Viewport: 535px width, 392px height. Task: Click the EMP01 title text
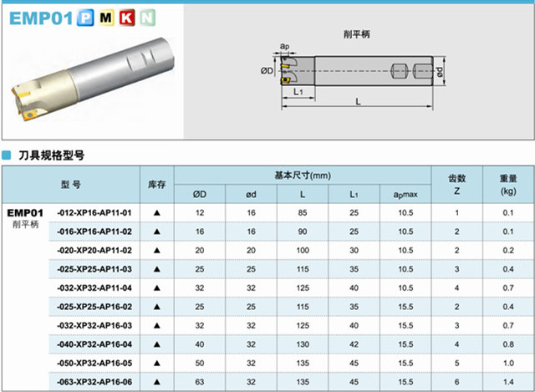point(37,16)
